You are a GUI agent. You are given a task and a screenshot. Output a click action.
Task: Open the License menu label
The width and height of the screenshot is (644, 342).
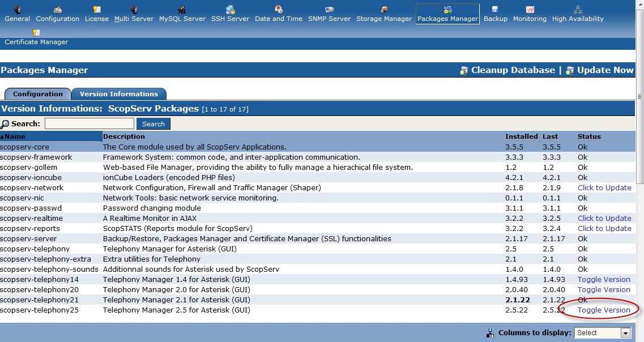[x=97, y=19]
